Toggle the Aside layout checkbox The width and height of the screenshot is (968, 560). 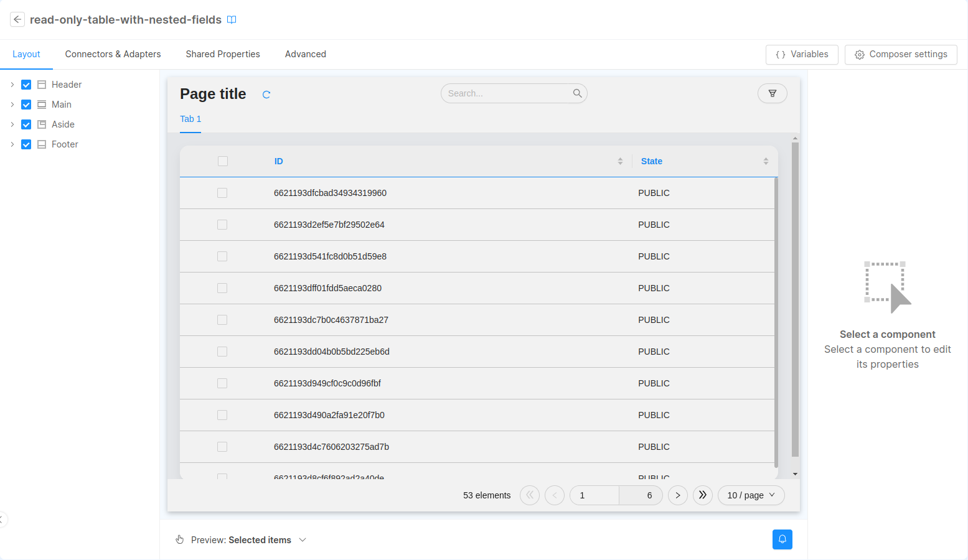(x=26, y=124)
